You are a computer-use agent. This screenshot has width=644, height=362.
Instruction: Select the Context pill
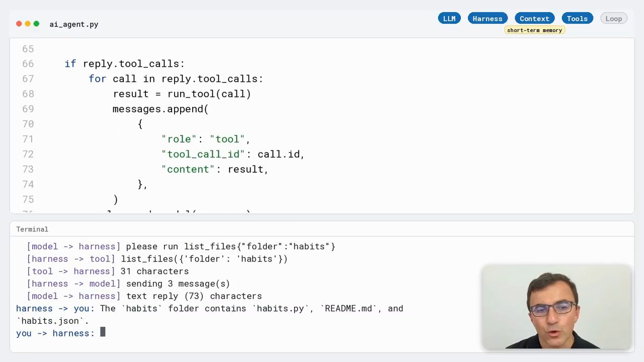(534, 19)
